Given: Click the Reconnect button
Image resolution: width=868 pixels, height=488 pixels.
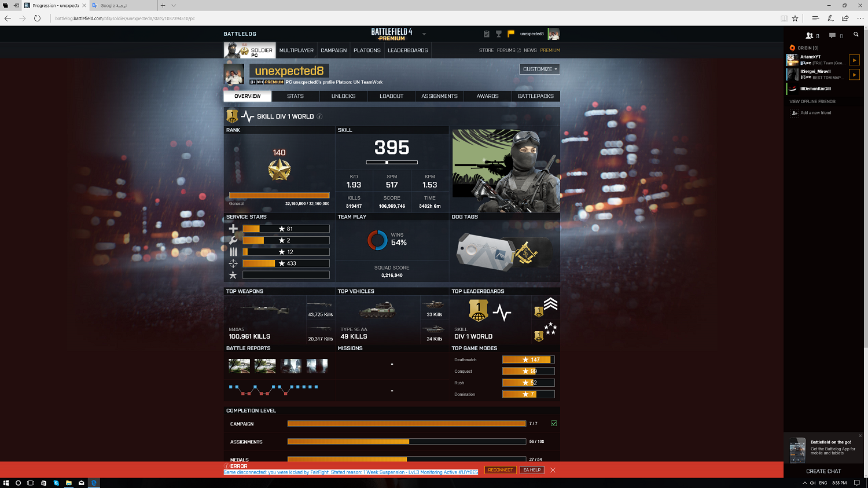Looking at the screenshot, I should coord(501,470).
